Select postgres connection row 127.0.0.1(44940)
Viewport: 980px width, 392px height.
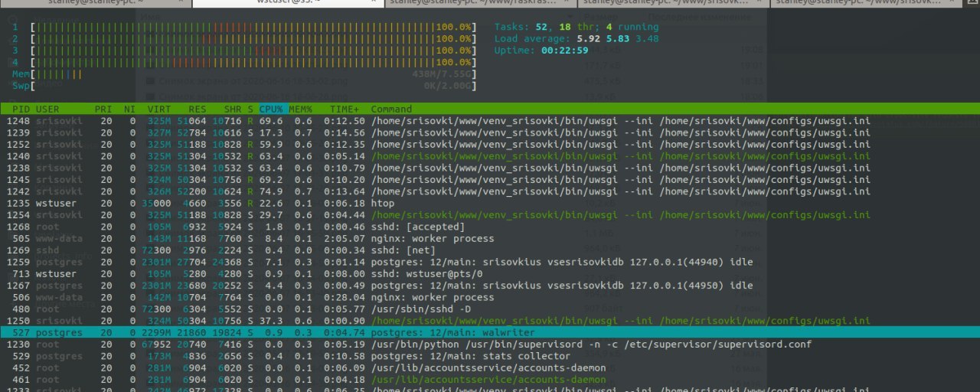click(x=490, y=262)
